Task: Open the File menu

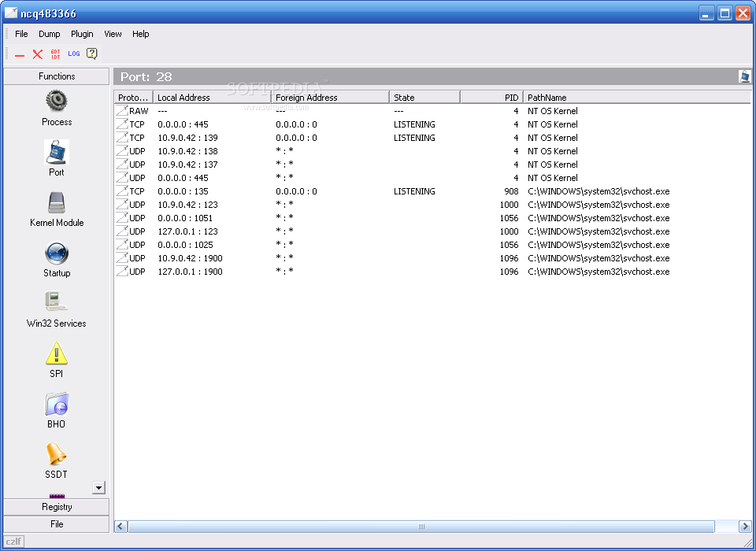Action: click(21, 34)
